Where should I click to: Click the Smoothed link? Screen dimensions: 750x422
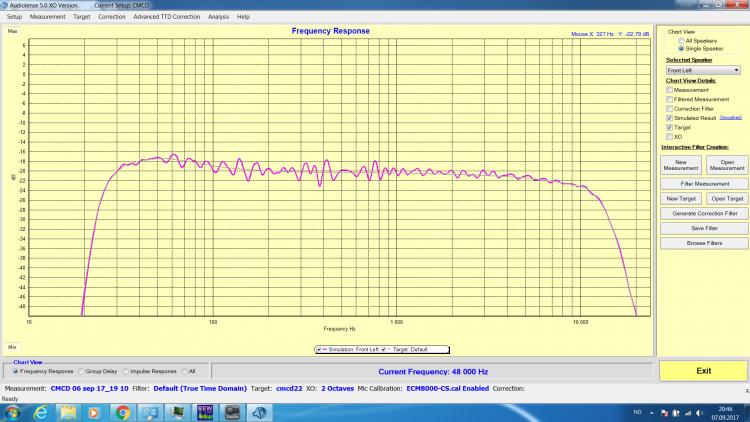(x=729, y=118)
